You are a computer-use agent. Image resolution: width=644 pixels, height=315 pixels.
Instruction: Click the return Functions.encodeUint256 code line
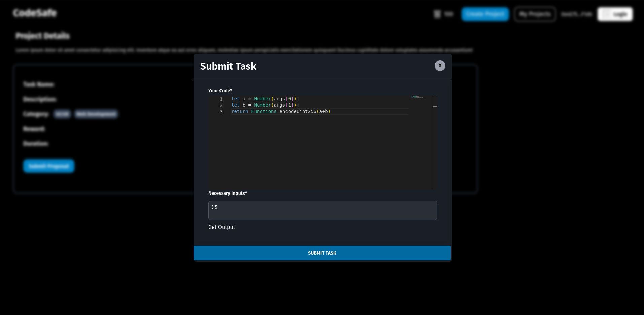[281, 111]
